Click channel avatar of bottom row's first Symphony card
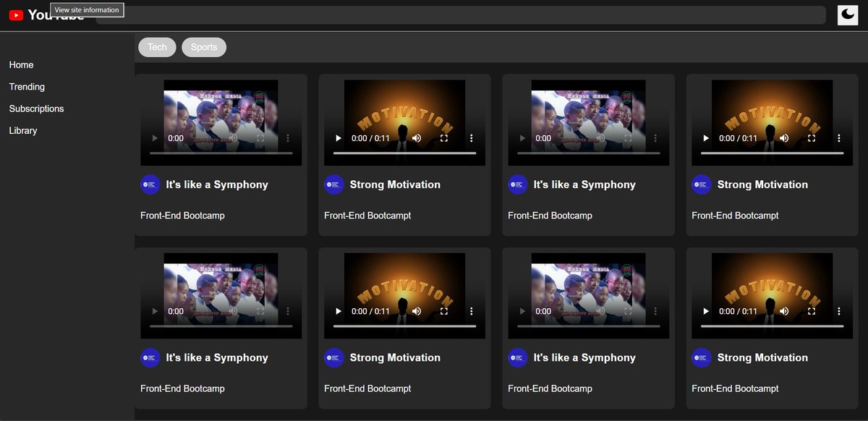Screen dimensions: 868x421 pyautogui.click(x=150, y=357)
